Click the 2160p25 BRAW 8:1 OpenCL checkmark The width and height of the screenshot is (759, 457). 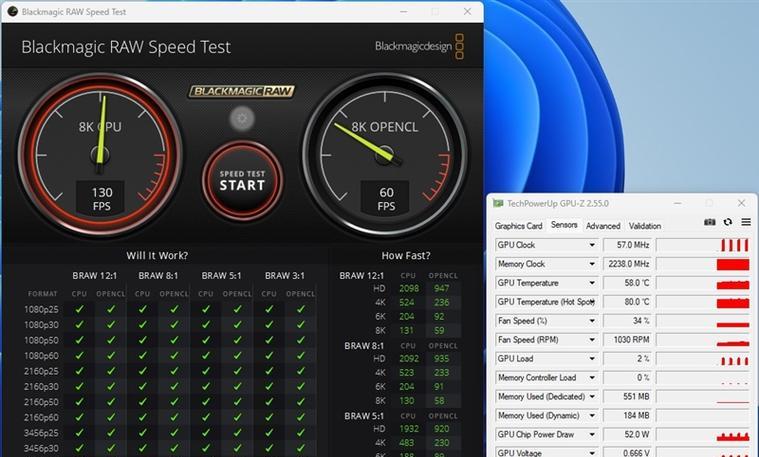pos(174,371)
